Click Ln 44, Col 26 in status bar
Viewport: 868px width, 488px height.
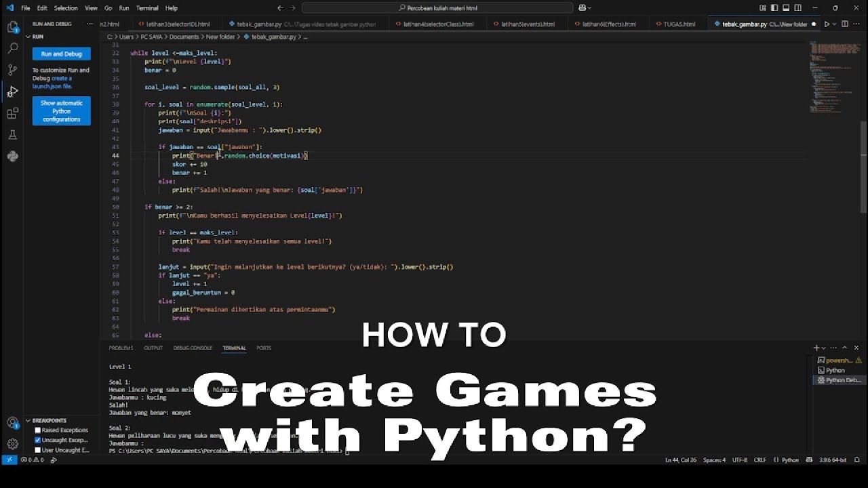click(680, 460)
